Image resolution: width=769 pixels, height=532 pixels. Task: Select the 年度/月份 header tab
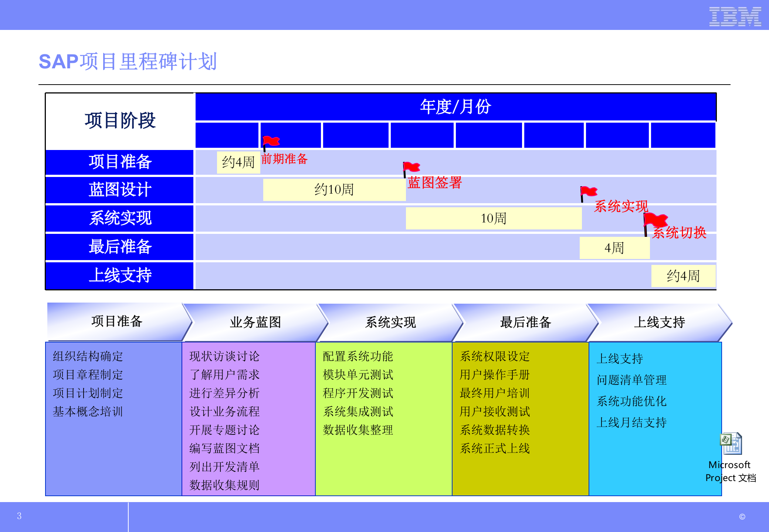[455, 106]
